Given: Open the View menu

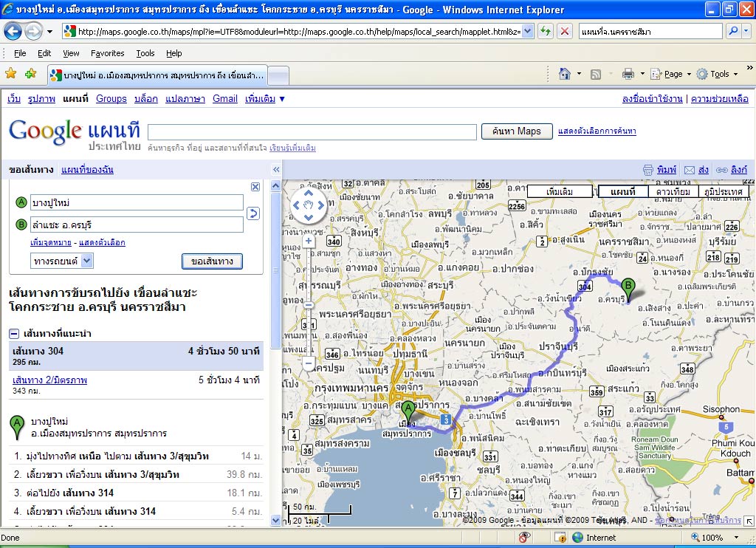Looking at the screenshot, I should coord(71,53).
